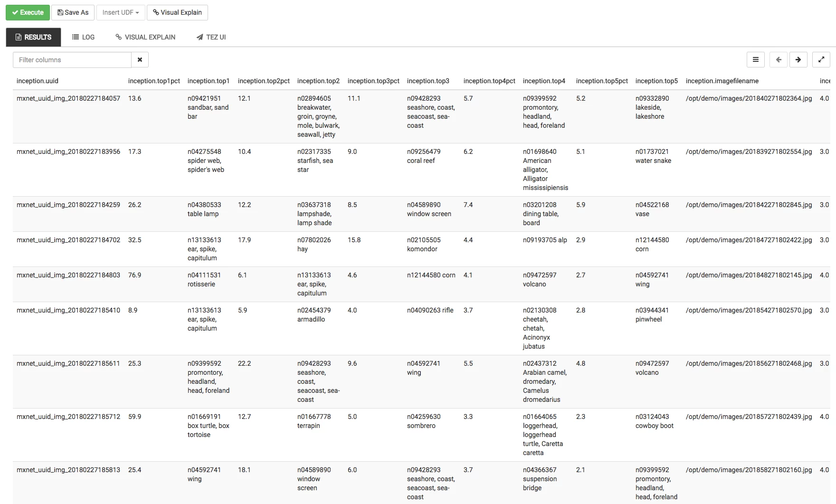836x504 pixels.
Task: Select cell mxnet_uuid_img_20180227184259
Action: click(68, 205)
